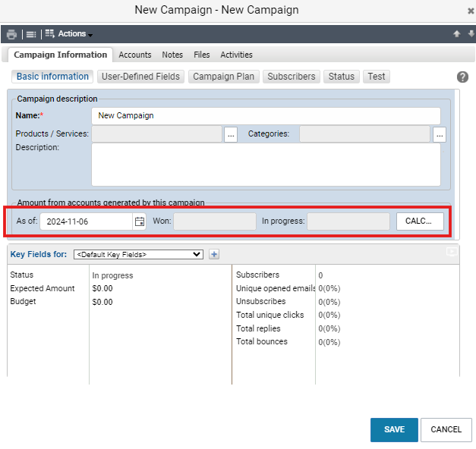Click the CALC... button
Image resolution: width=476 pixels, height=449 pixels.
click(420, 221)
